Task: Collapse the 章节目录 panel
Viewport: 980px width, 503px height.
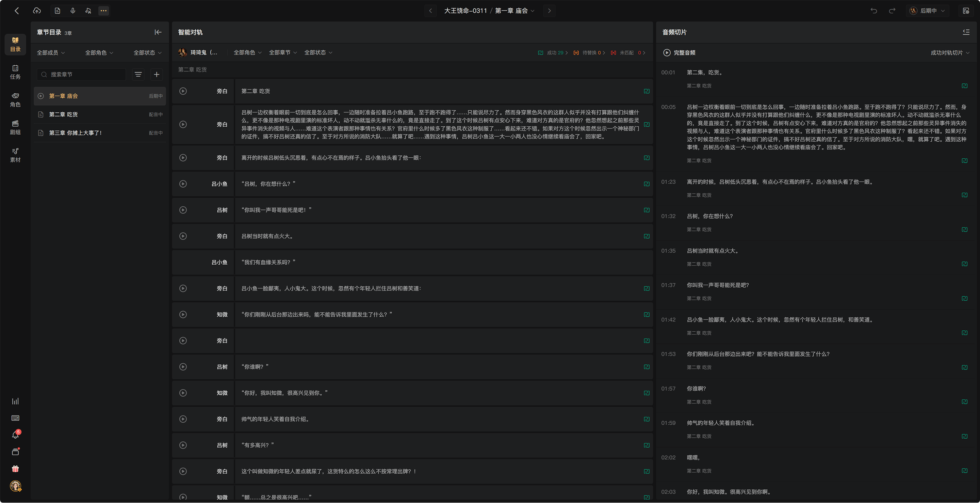Action: pyautogui.click(x=158, y=32)
